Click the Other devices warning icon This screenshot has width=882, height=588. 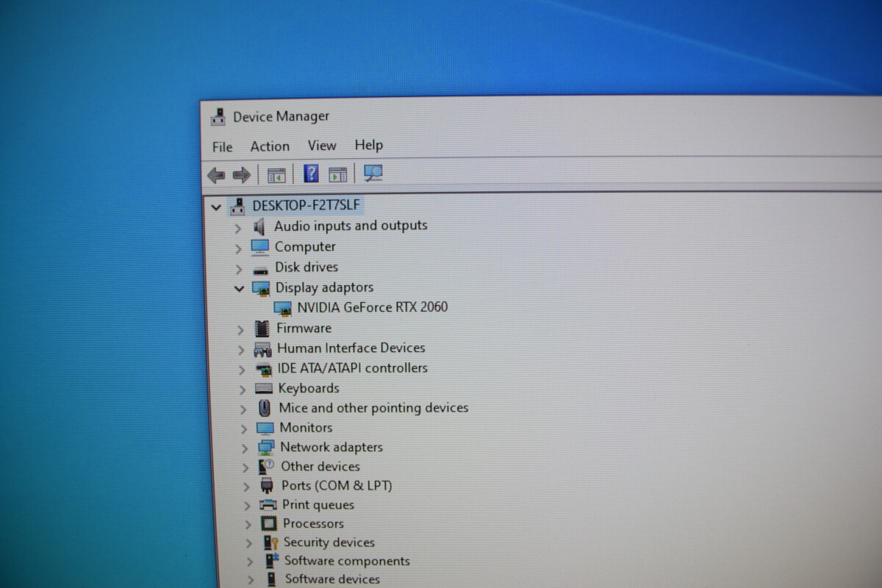[x=266, y=467]
